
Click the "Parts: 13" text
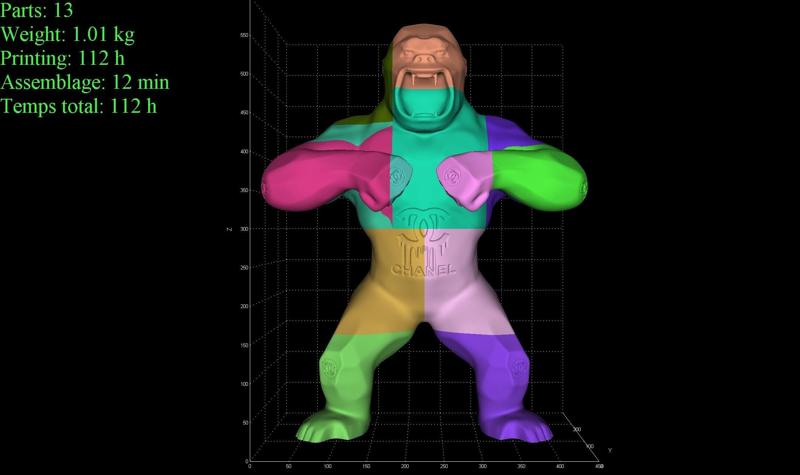point(36,10)
